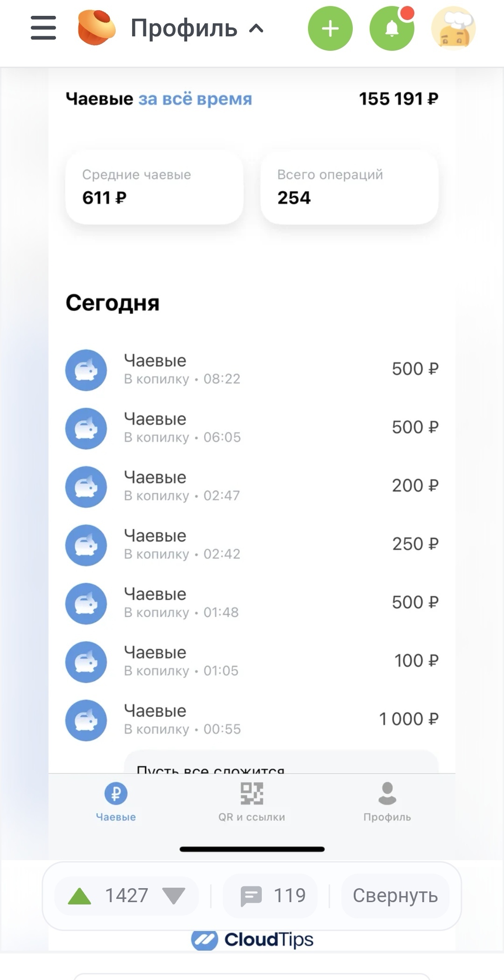This screenshot has width=504, height=980.
Task: Expand the Профиль dropdown chevron
Action: click(x=256, y=29)
